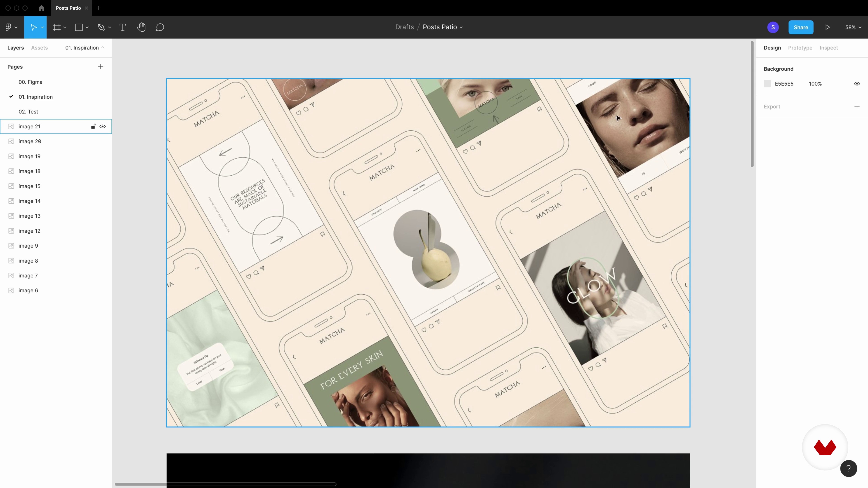Click the image 20 layer icon
Viewport: 868px width, 488px height.
pos(11,141)
